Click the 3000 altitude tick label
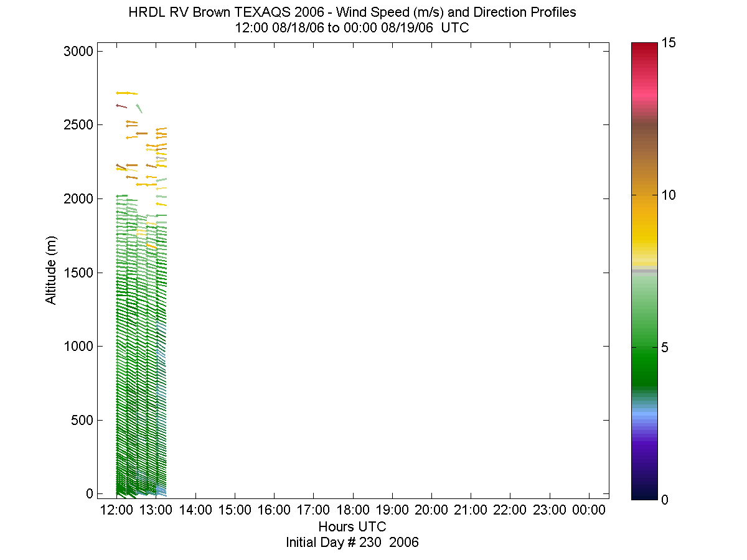The image size is (747, 560). pyautogui.click(x=78, y=51)
